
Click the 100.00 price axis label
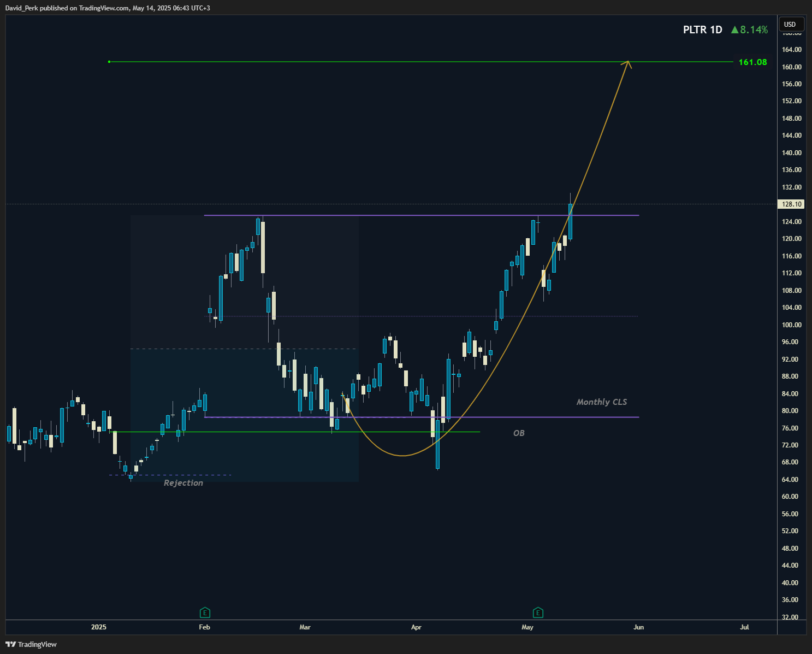pyautogui.click(x=791, y=325)
